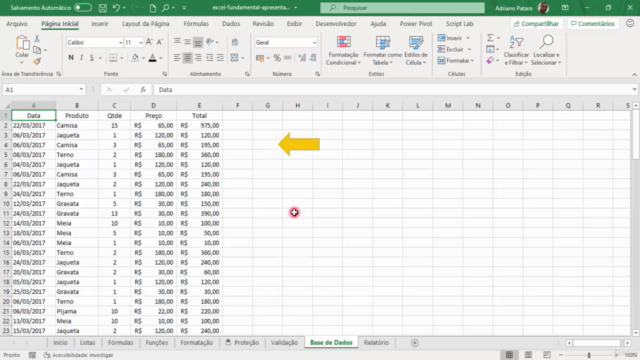Image resolution: width=640 pixels, height=360 pixels.
Task: Click the Save icon in title bar
Action: 103,8
